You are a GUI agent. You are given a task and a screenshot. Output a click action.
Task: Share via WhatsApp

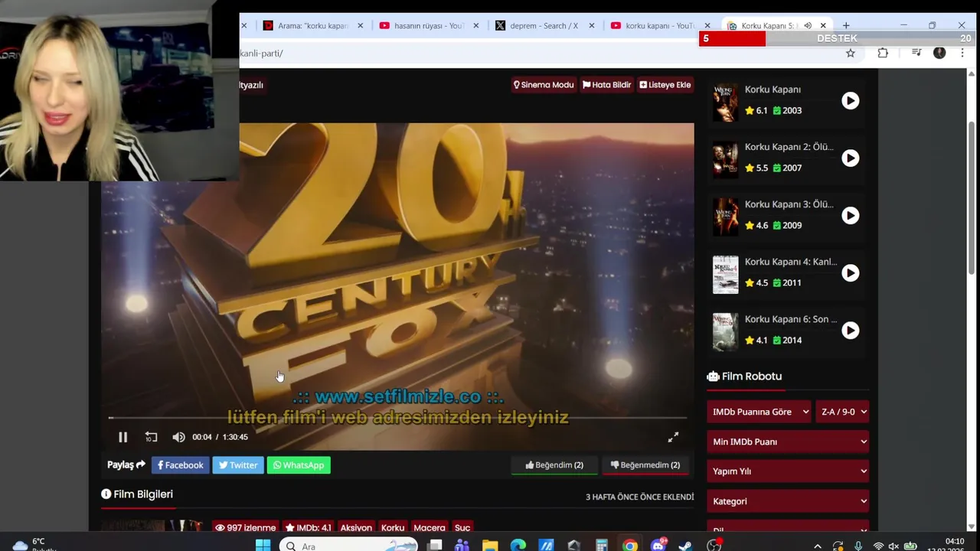299,465
